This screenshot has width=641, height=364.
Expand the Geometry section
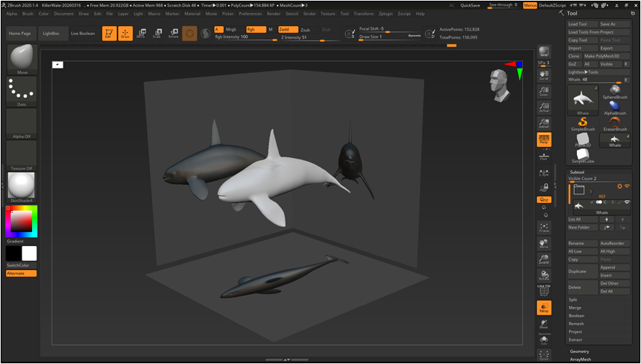580,351
